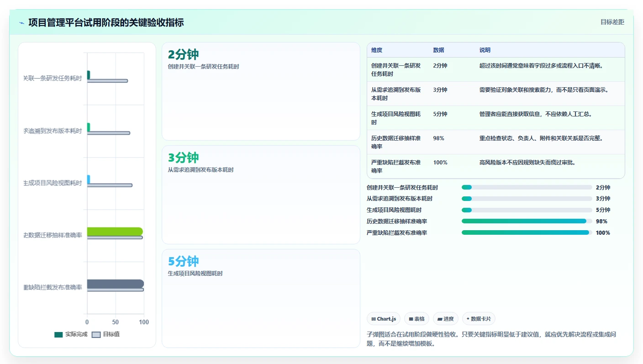
Task: Click the 生成项目风险视图耗时 progress bar
Action: click(x=527, y=210)
